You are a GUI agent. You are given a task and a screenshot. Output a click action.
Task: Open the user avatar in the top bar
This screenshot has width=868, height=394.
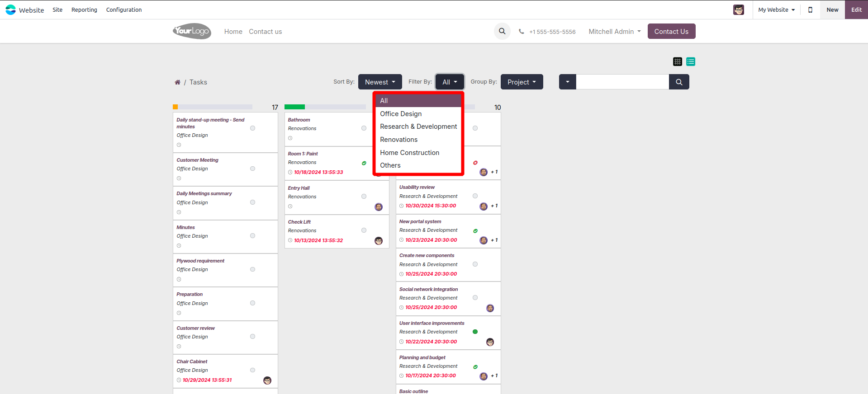[738, 9]
